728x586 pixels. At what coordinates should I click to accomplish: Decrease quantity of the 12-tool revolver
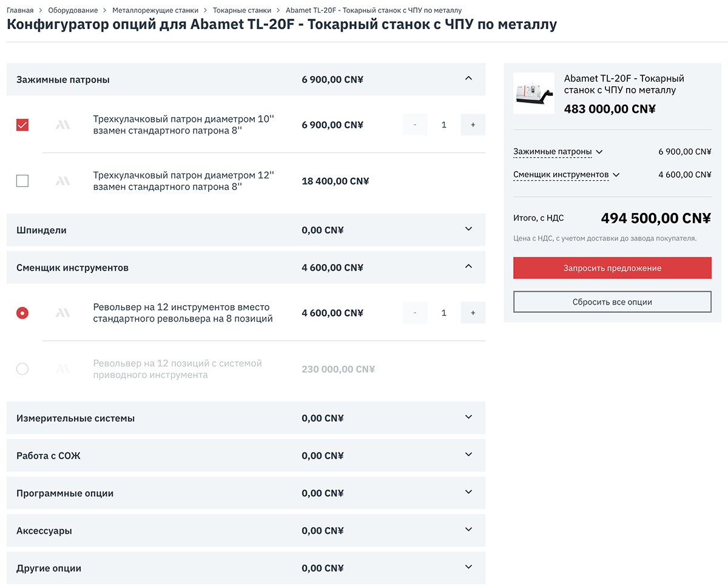(415, 313)
